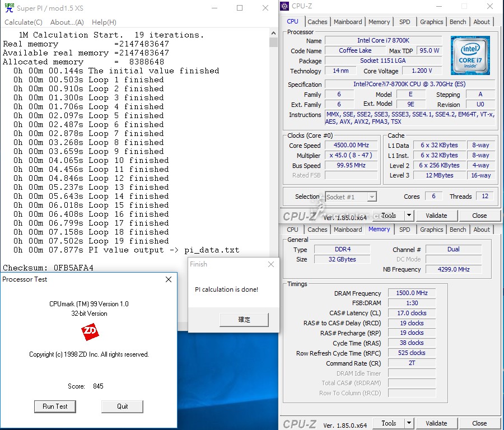Open About tab in lower CPU-Z window
Screen dimensions: 504x430
click(x=482, y=230)
